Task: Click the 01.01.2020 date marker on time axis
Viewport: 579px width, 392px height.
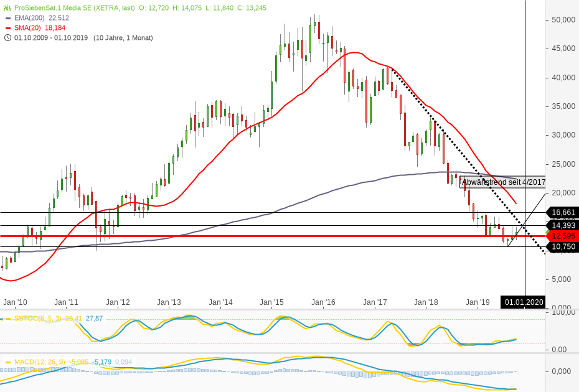Action: (x=524, y=302)
